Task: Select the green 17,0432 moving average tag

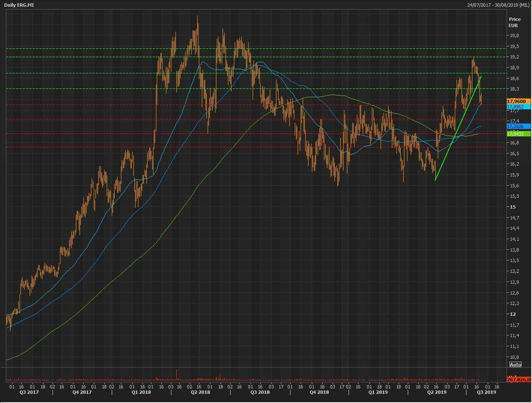Action: [x=518, y=134]
